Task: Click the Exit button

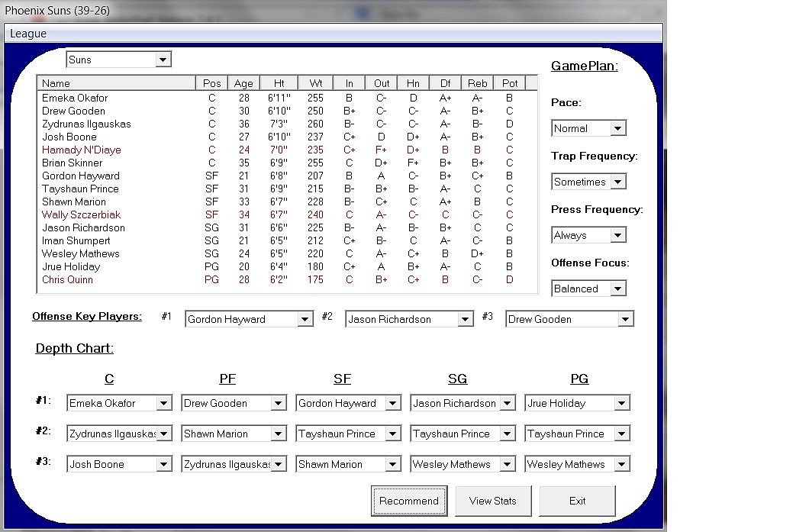Action: 577,501
